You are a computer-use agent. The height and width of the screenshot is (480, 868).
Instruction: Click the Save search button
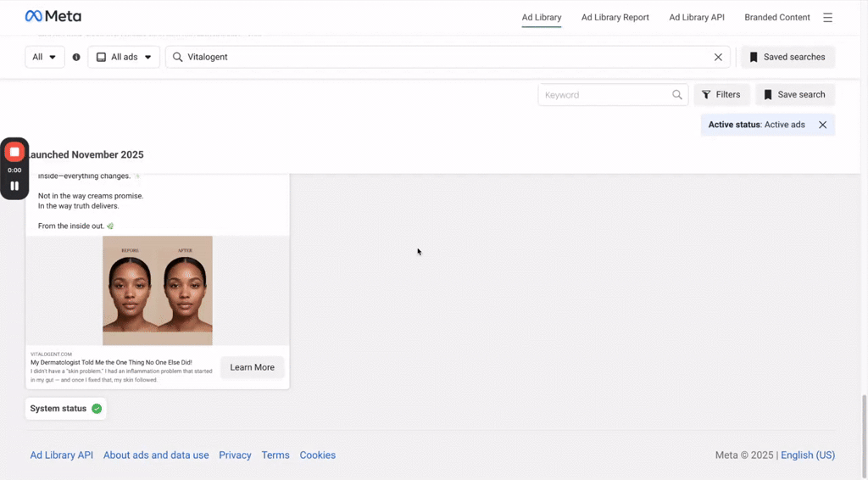coord(794,95)
